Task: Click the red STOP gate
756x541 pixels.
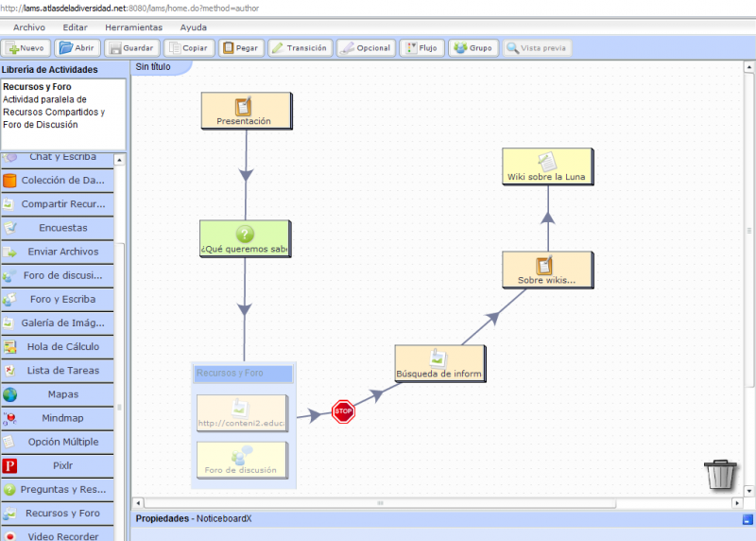Action: [343, 411]
